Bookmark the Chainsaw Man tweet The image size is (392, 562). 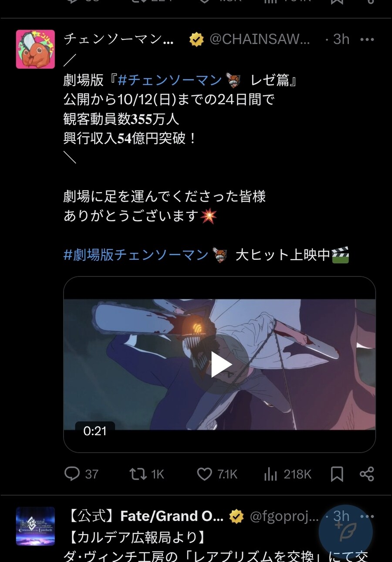point(337,474)
